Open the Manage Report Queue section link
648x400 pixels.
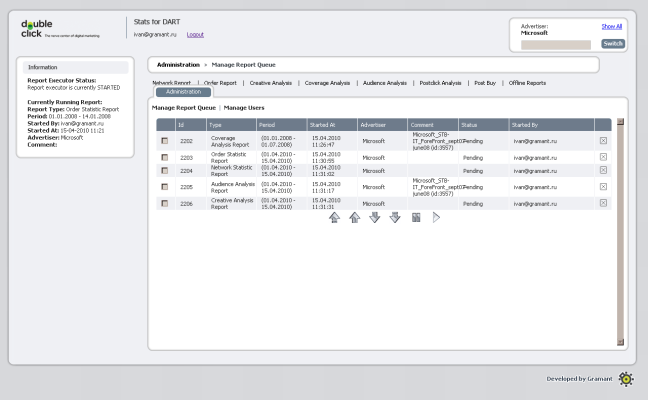coord(184,108)
